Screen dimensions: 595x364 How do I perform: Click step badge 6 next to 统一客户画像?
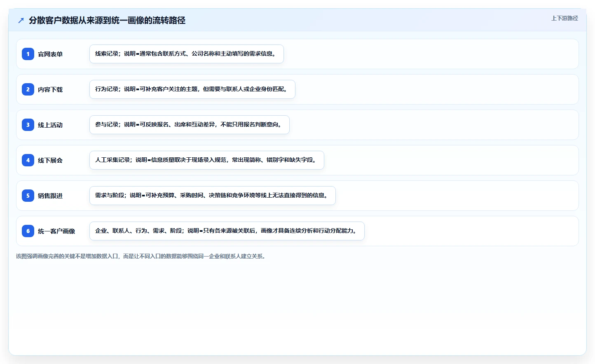tap(28, 231)
